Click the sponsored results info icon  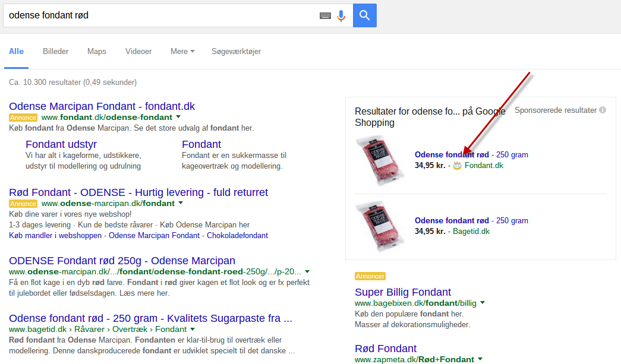(x=603, y=110)
